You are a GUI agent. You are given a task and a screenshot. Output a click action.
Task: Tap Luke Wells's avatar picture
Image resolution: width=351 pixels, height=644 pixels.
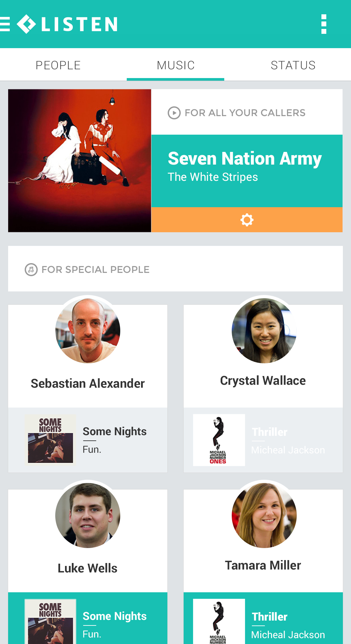(88, 516)
